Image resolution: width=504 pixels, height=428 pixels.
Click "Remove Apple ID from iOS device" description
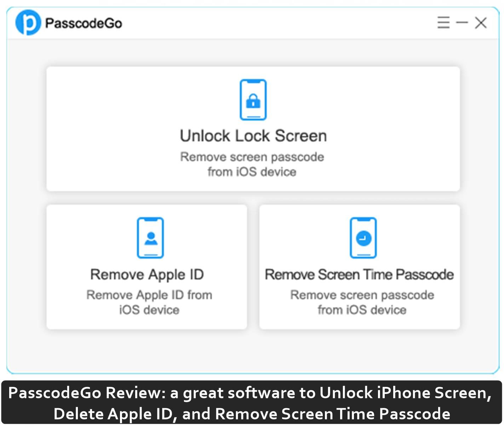click(149, 302)
